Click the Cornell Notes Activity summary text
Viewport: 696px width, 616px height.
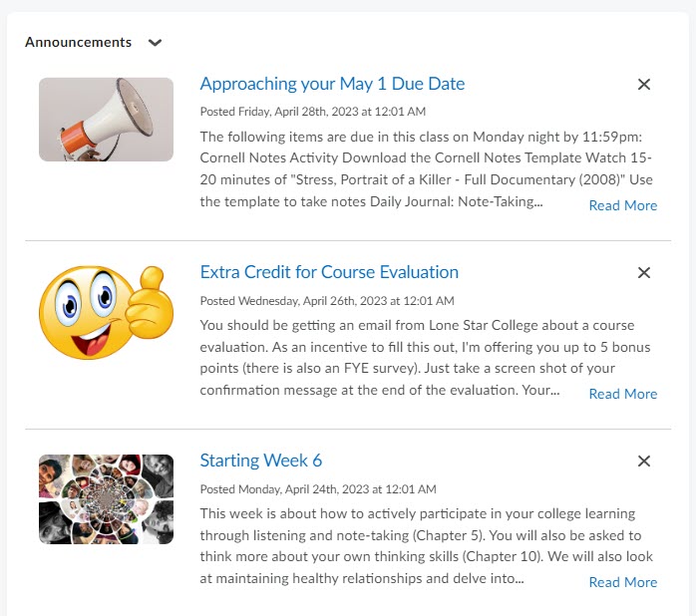coord(426,169)
